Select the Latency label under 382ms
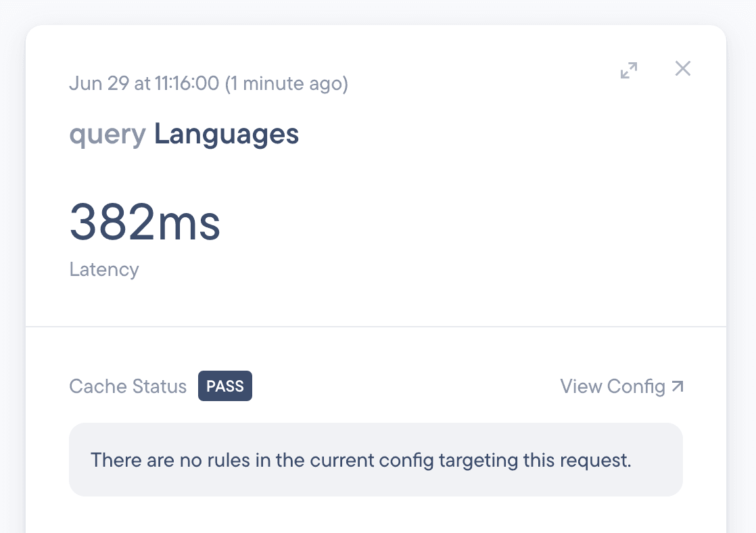 [103, 269]
